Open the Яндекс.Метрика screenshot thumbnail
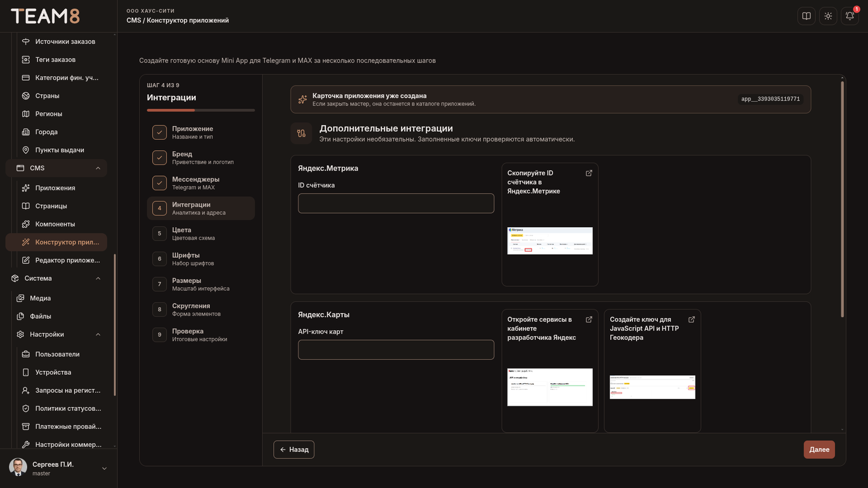The height and width of the screenshot is (488, 868). [550, 241]
